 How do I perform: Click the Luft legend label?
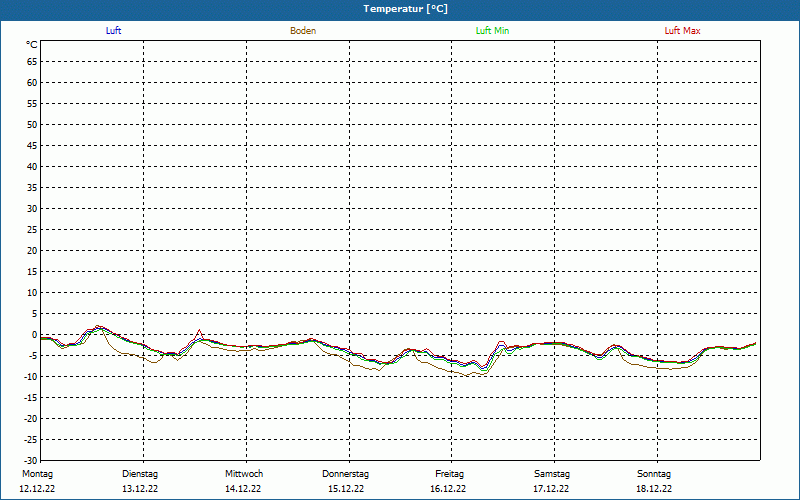point(113,31)
